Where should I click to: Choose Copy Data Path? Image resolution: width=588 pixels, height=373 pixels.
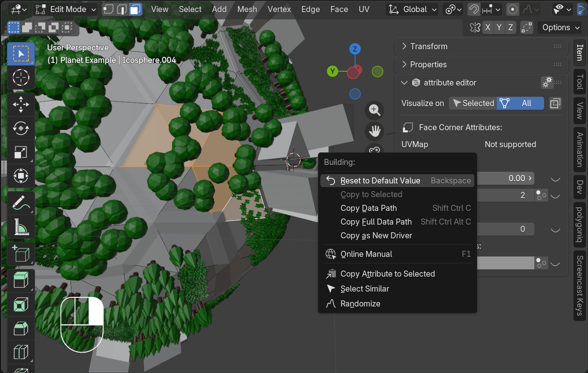397,208
